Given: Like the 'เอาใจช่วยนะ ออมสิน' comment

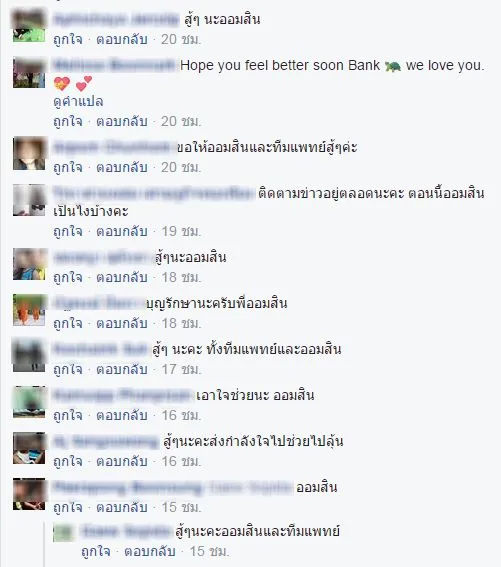Looking at the screenshot, I should tap(68, 415).
